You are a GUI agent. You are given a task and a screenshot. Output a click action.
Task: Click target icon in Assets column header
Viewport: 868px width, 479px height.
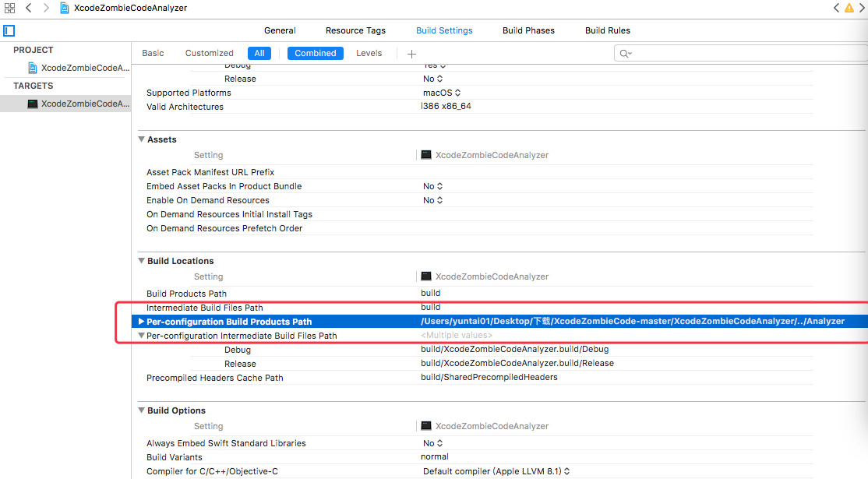[425, 155]
